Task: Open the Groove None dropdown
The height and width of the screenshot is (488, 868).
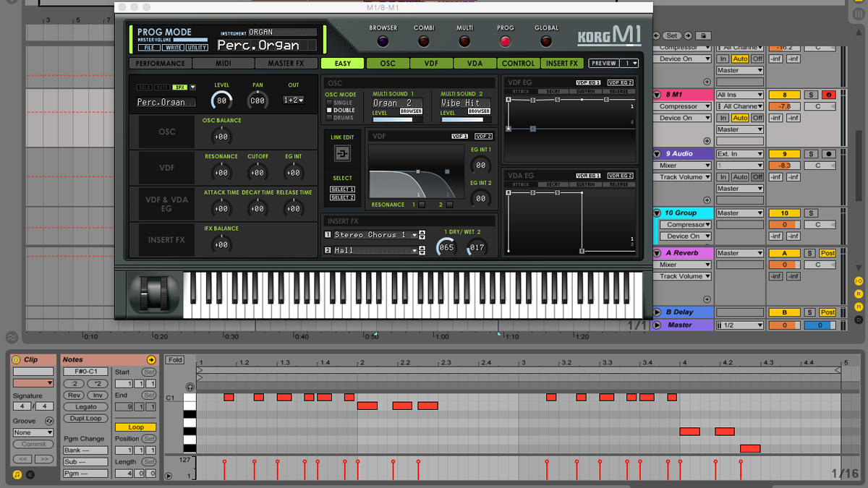Action: pos(33,432)
